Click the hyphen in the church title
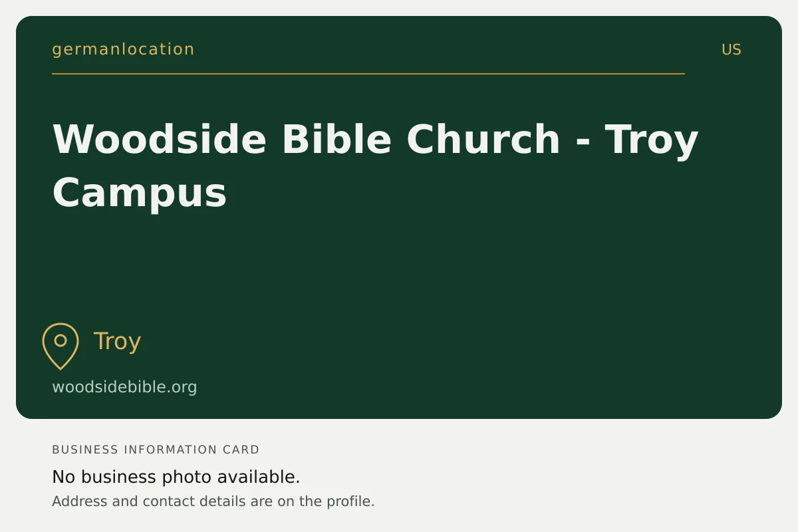Viewport: 798px width, 532px height. point(583,142)
